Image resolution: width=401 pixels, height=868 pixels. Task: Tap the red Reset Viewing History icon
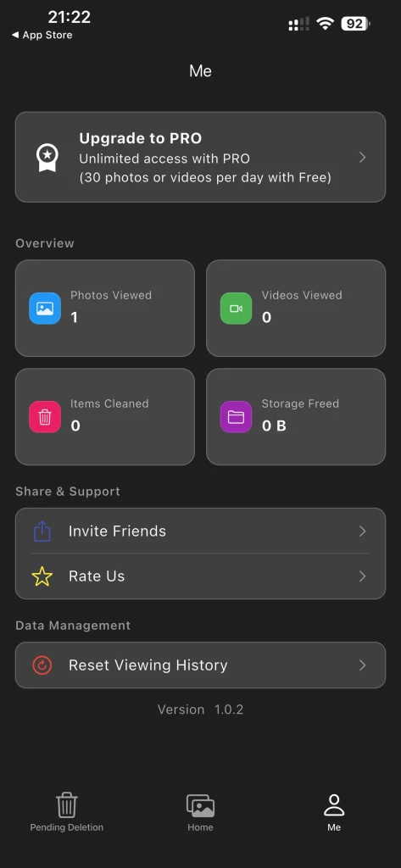click(x=42, y=665)
